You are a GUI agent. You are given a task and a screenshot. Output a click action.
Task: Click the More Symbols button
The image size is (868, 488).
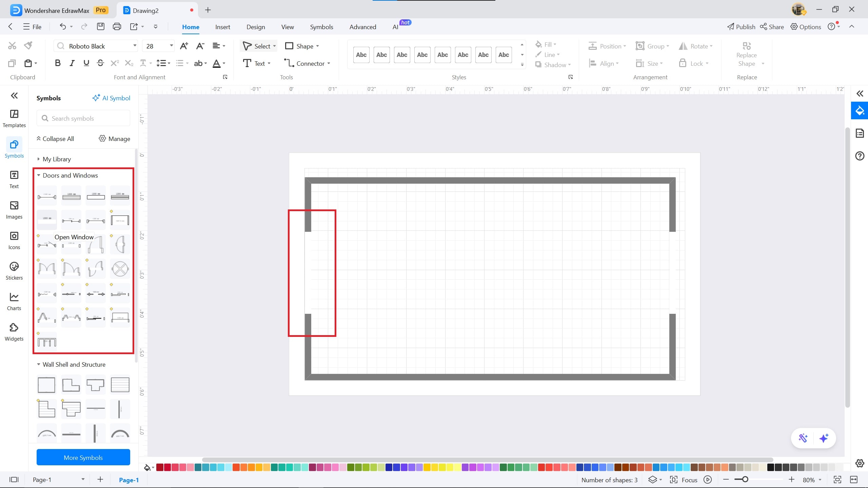point(83,457)
